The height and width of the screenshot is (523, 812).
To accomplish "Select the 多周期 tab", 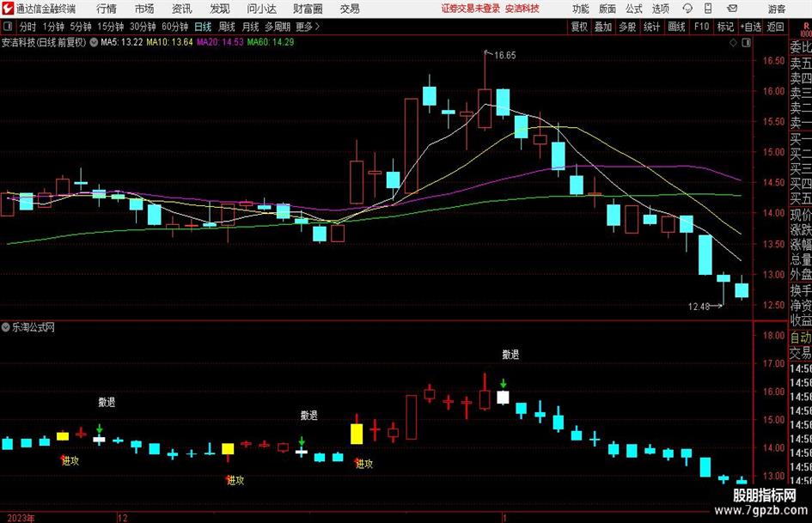I will pyautogui.click(x=278, y=27).
